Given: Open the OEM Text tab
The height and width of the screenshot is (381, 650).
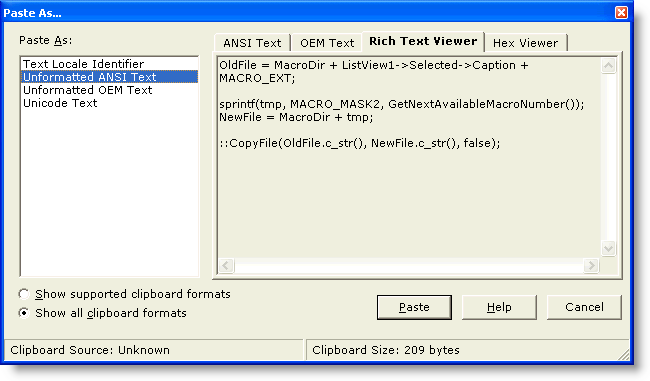Looking at the screenshot, I should [327, 43].
